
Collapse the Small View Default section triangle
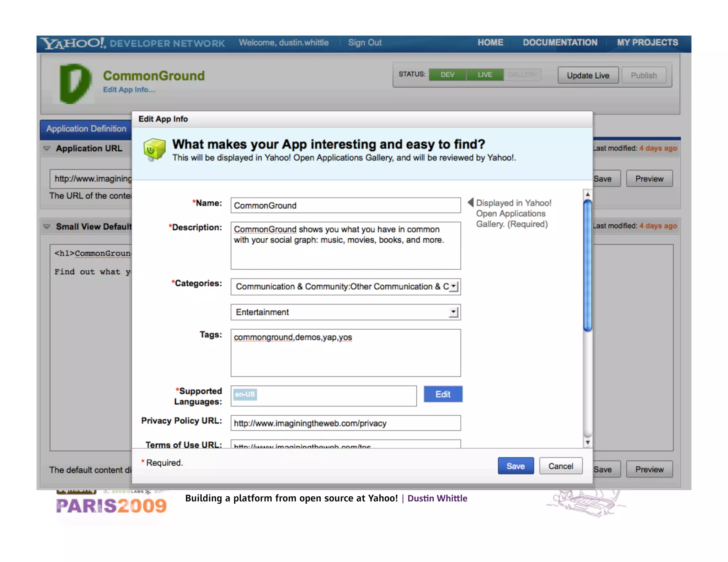[47, 227]
